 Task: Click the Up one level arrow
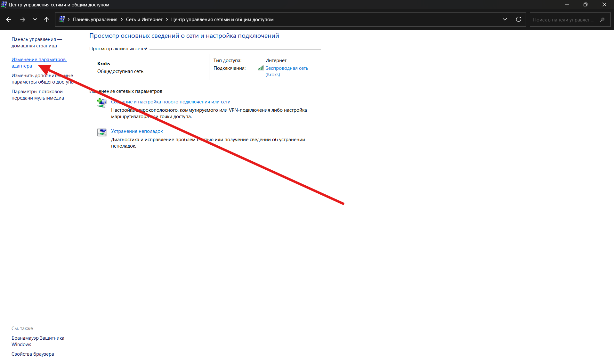click(x=46, y=20)
